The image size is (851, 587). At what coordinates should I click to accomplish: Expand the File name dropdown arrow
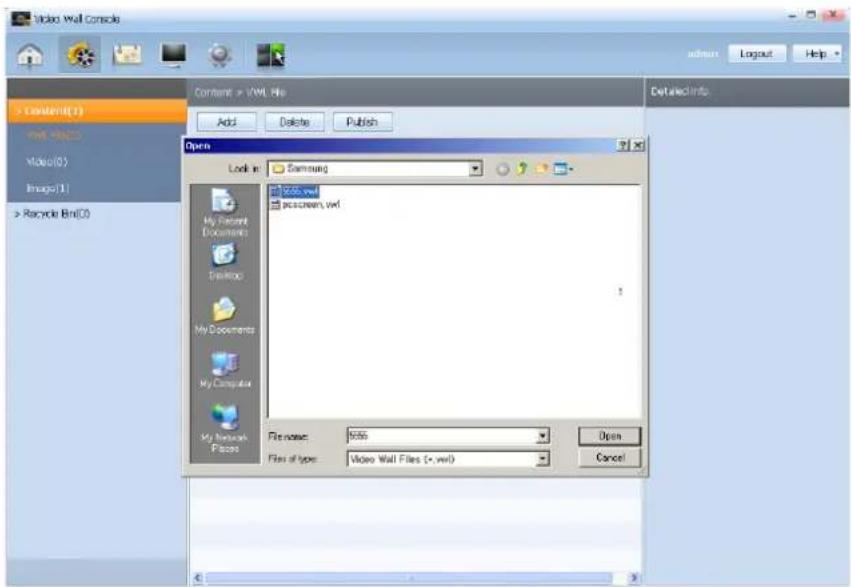click(542, 436)
